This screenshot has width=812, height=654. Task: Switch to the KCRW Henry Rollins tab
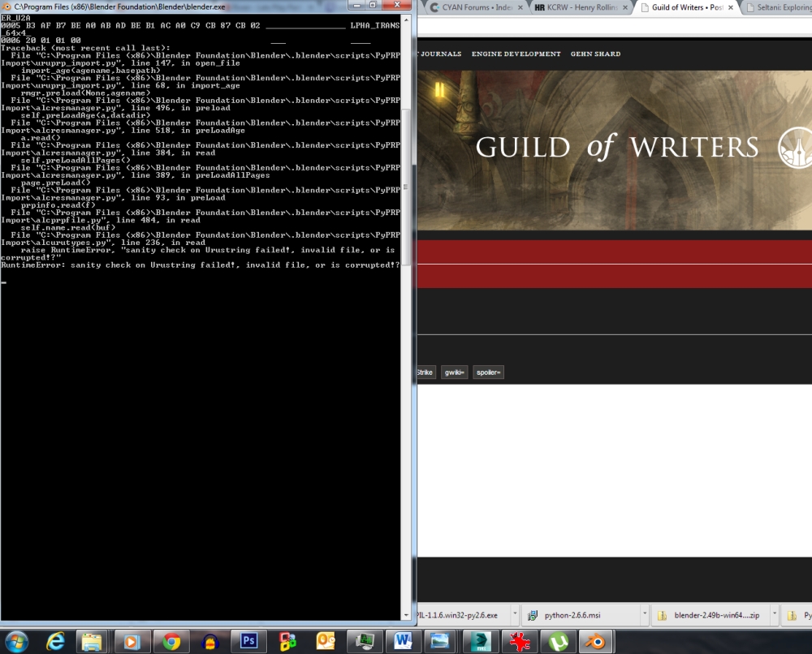[x=581, y=7]
